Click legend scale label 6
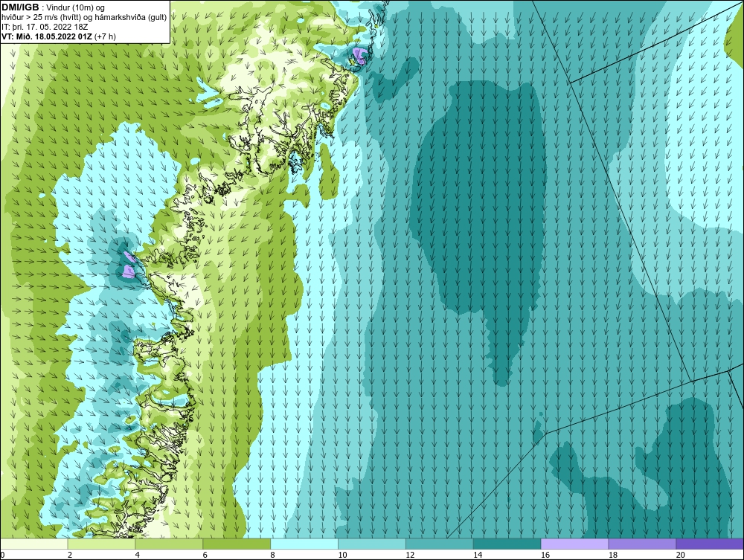Viewport: 744px width, 560px height. 205,555
